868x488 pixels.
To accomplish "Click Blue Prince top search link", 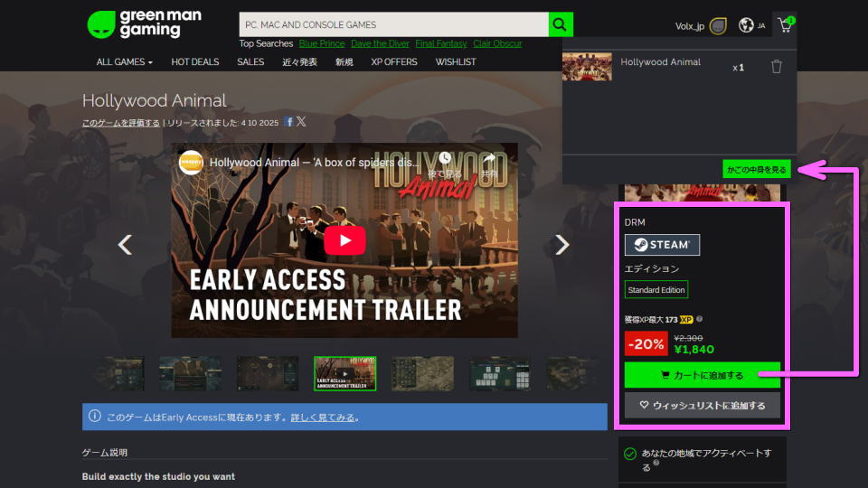I will (322, 43).
